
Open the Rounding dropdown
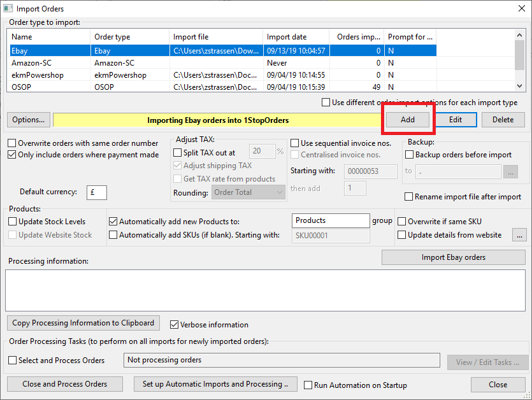248,192
